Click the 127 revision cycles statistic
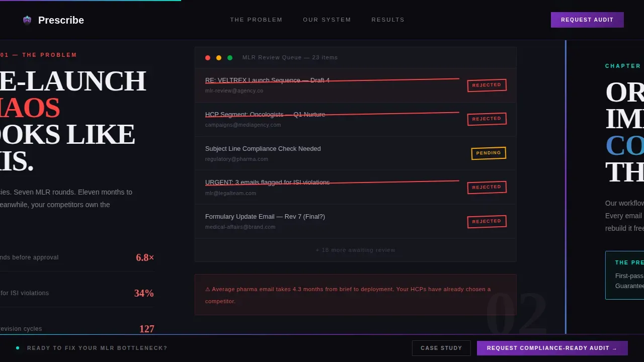Screen dimensions: 644x362 tap(147, 329)
